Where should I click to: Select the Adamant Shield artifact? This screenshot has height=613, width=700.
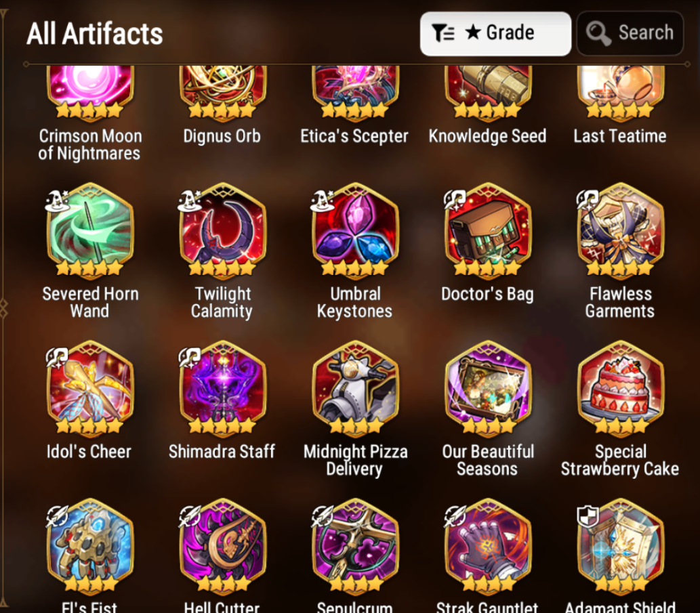(620, 546)
